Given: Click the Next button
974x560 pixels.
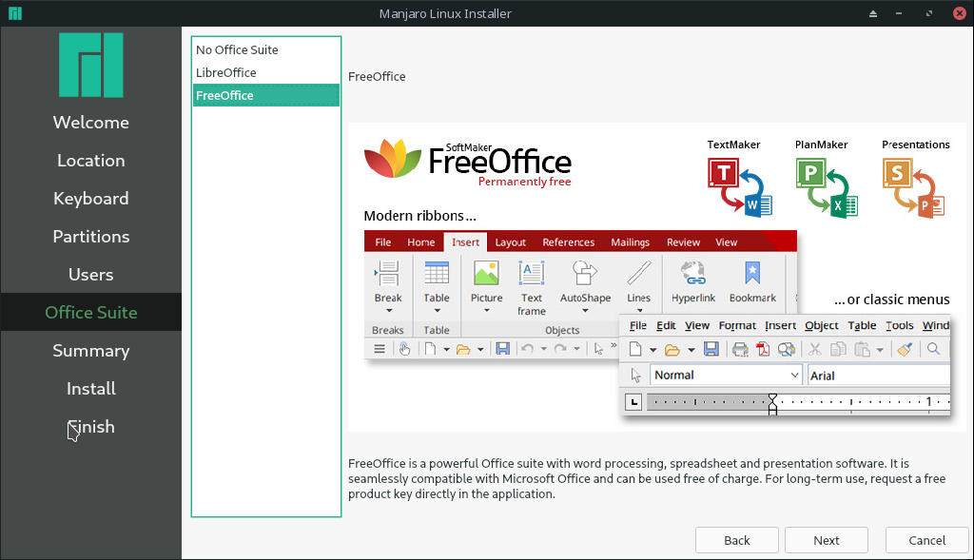Looking at the screenshot, I should pyautogui.click(x=827, y=540).
